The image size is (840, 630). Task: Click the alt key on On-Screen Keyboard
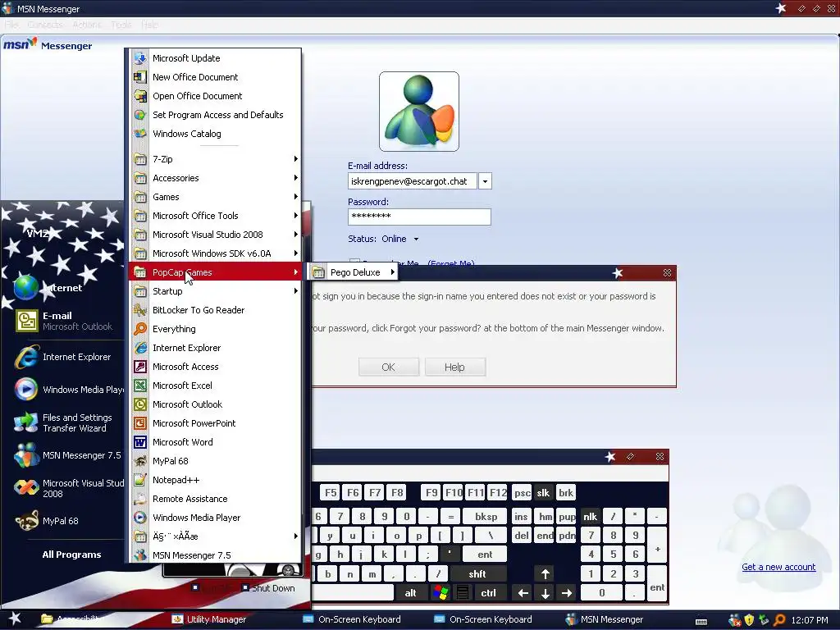[410, 593]
